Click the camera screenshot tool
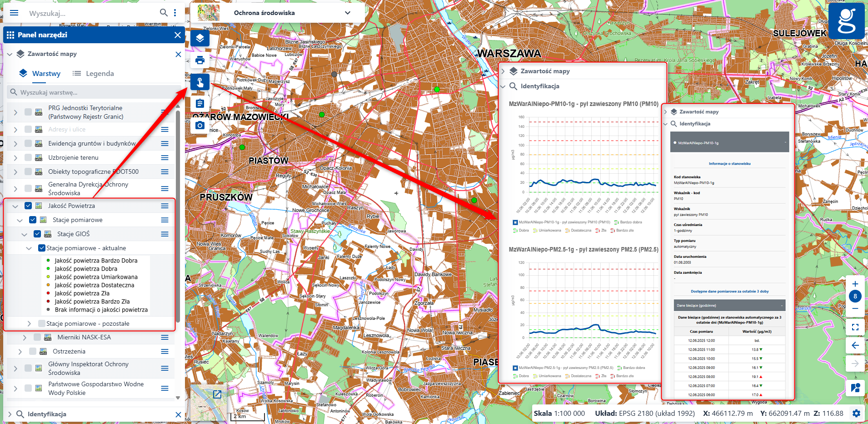This screenshot has width=868, height=424. [x=200, y=125]
